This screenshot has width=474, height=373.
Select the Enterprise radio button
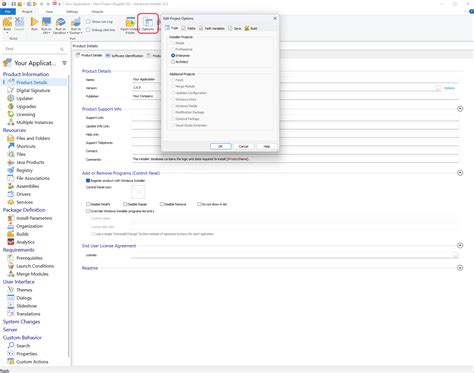pyautogui.click(x=173, y=55)
